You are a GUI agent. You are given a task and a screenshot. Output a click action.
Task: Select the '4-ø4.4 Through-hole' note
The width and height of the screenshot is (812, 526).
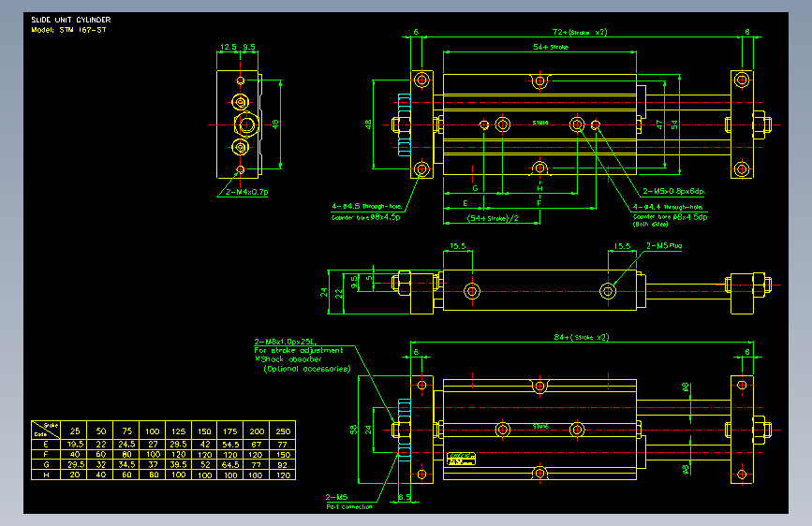point(668,207)
